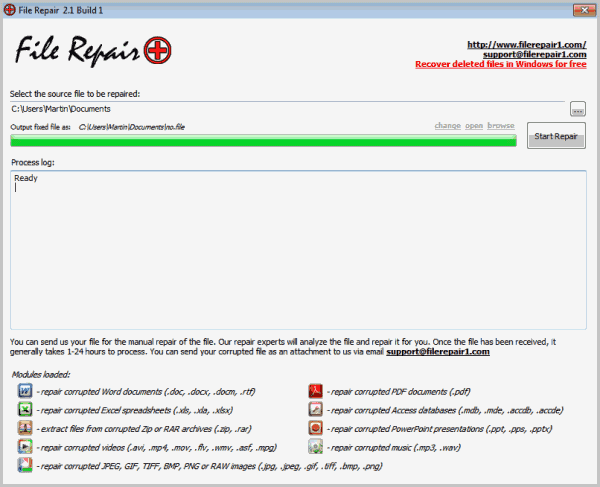
Task: Click the Zip or RAR archives icon
Action: click(25, 428)
